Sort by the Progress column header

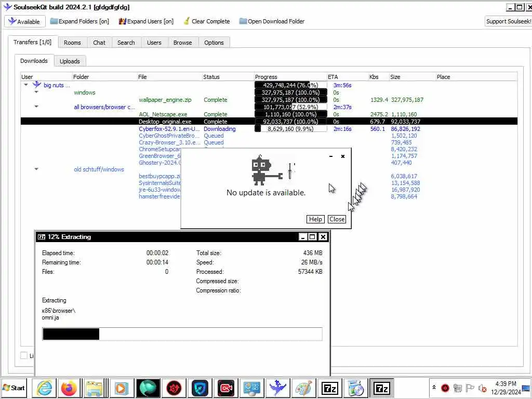click(x=290, y=77)
